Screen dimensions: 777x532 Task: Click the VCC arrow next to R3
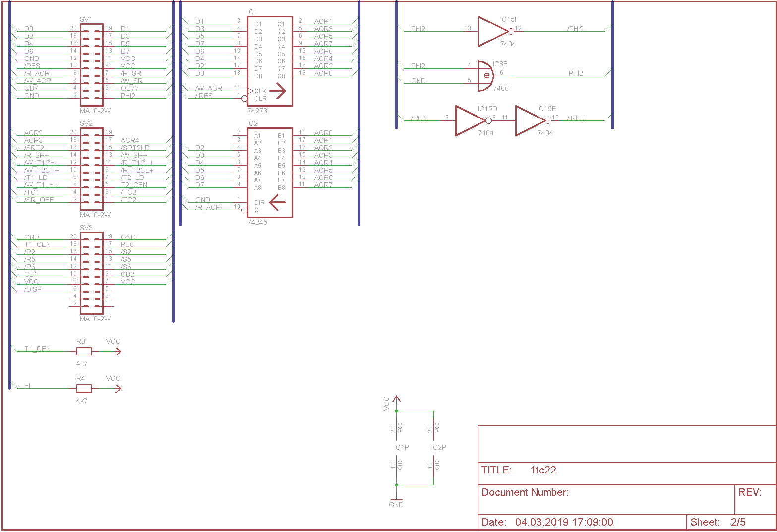[117, 352]
